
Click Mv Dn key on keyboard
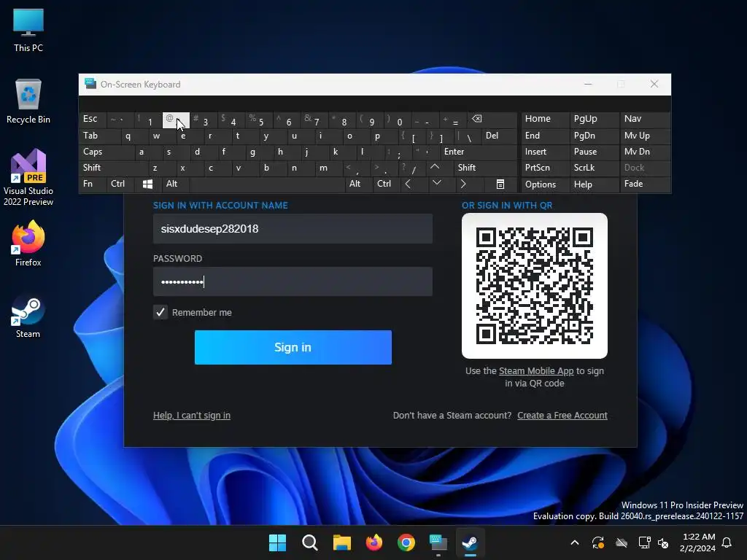point(645,152)
